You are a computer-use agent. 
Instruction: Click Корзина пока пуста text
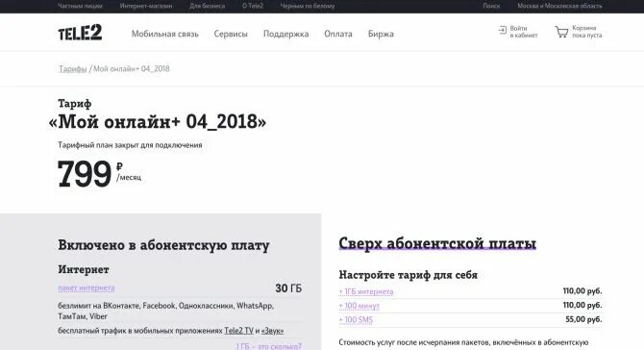pos(587,32)
